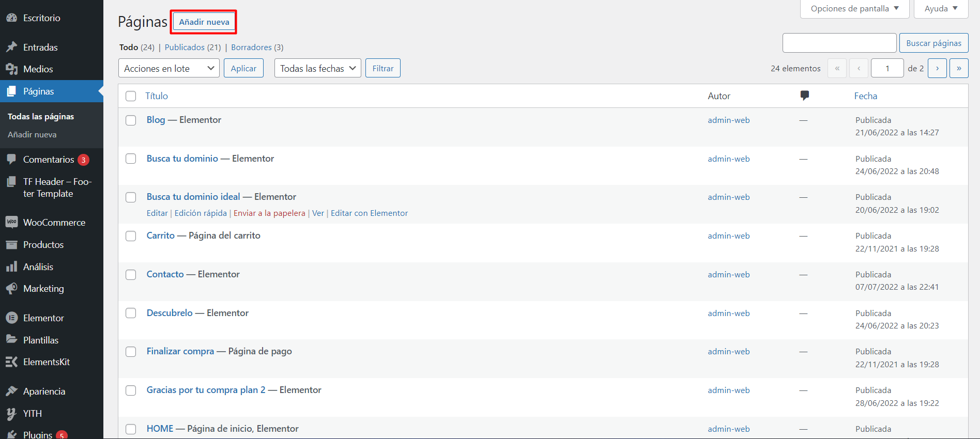Click the ElementsKit sidebar icon
Screen dimensions: 980x439
click(11, 362)
